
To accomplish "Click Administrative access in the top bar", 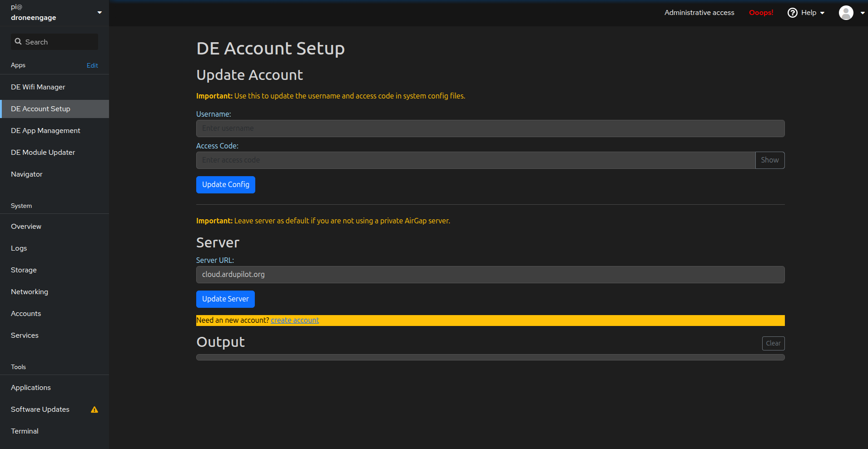I will coord(699,12).
